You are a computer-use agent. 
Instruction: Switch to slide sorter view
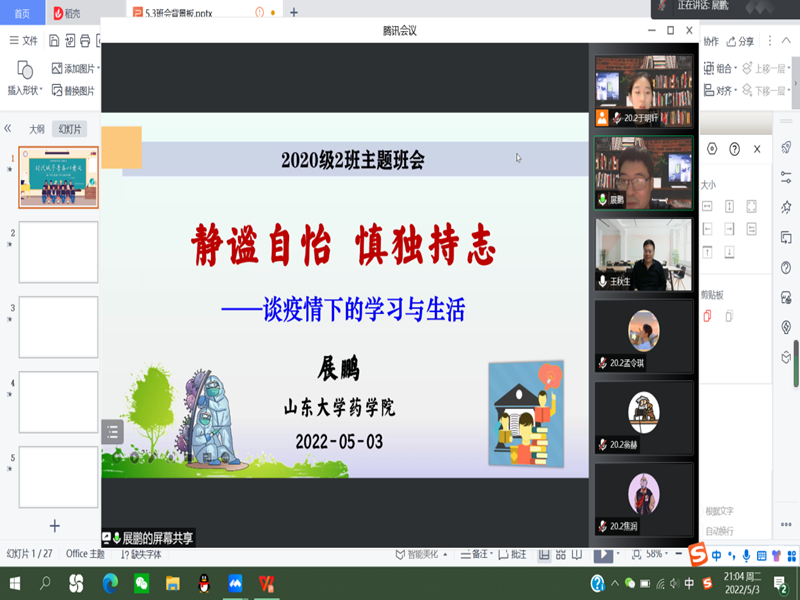point(561,554)
